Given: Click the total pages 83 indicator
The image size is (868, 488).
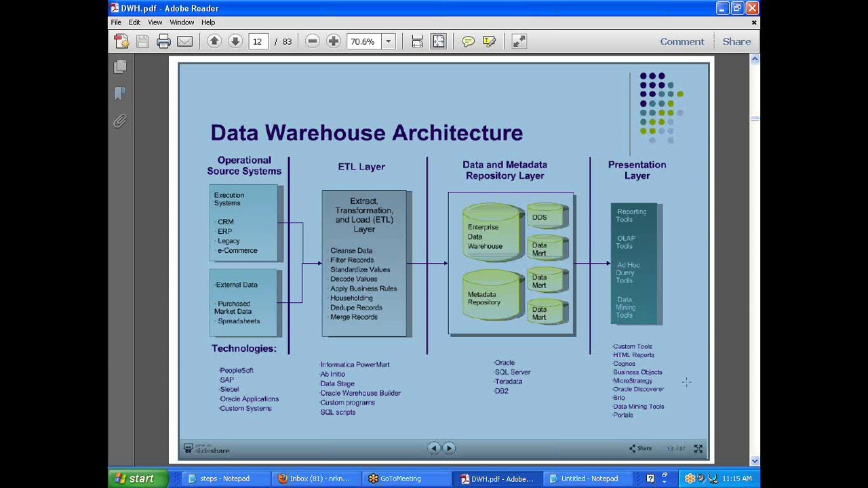Looking at the screenshot, I should [x=287, y=42].
